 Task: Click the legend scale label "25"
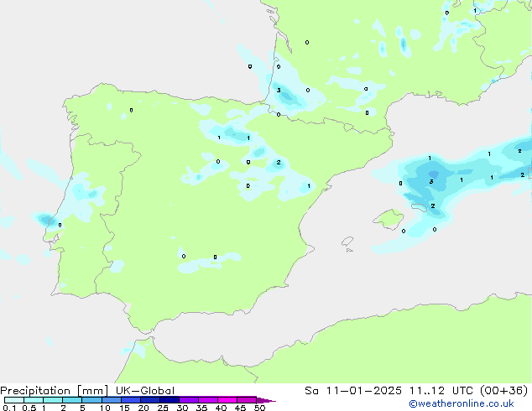coord(163,408)
